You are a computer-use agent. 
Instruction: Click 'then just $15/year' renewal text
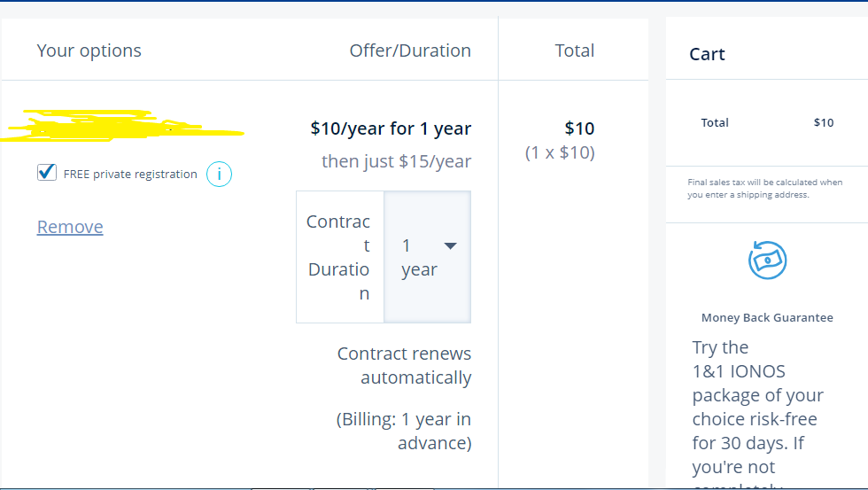397,161
